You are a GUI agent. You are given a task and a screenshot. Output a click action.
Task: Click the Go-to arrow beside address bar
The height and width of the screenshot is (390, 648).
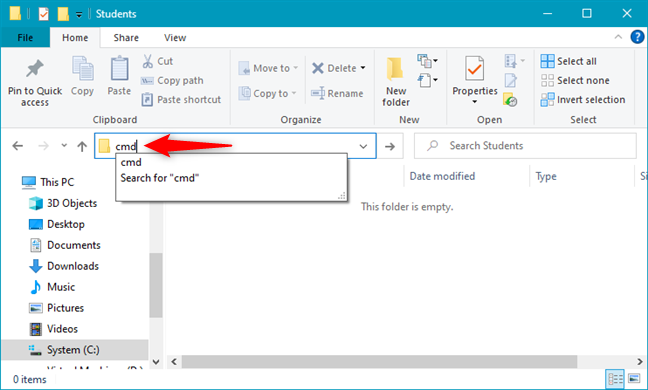coord(390,146)
